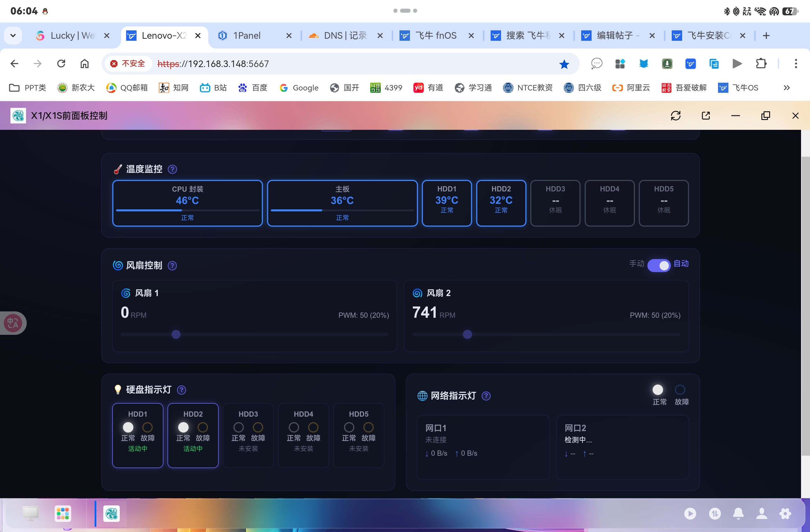This screenshot has height=532, width=810.
Task: Open the temperature monitor help icon
Action: 172,169
